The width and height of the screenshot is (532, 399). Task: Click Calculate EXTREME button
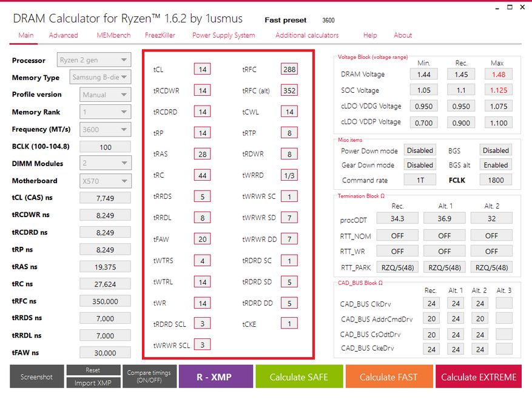[479, 377]
